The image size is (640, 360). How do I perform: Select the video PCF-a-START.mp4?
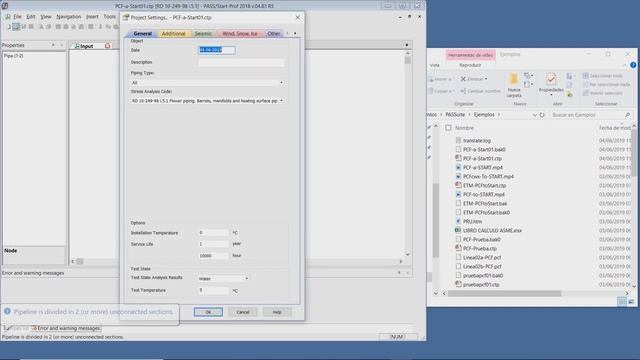click(x=482, y=167)
